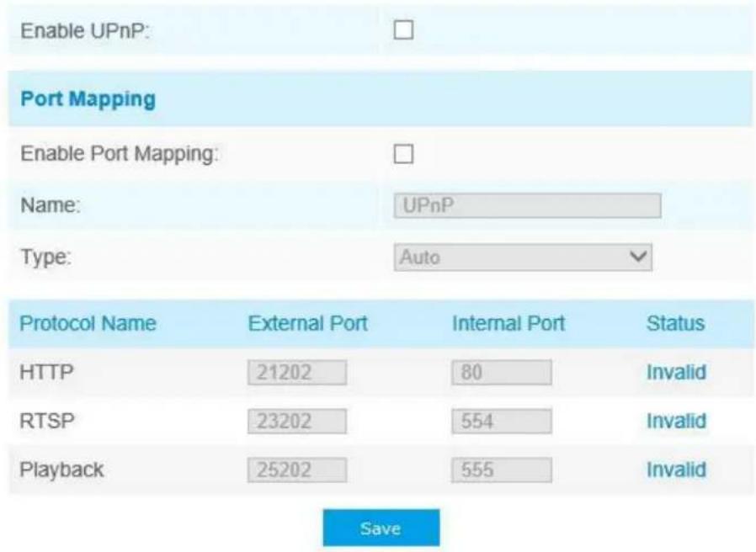
Task: Click the Internal Port column header
Action: [x=508, y=323]
